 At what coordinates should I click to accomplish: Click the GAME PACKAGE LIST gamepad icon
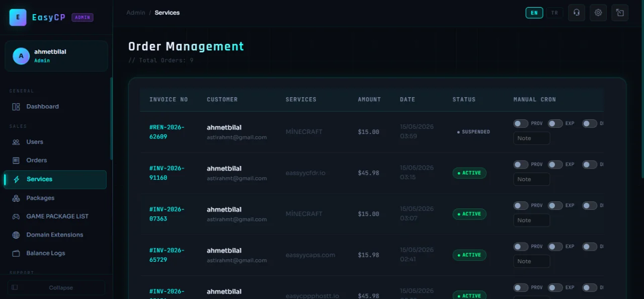click(16, 216)
